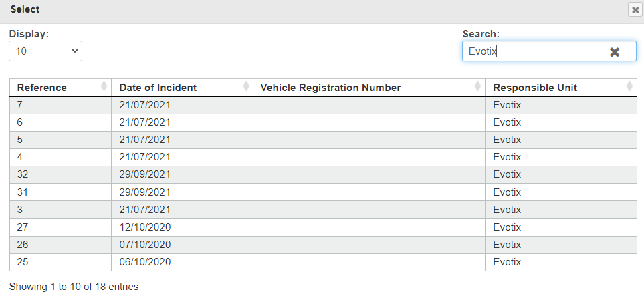Image resolution: width=644 pixels, height=300 pixels.
Task: Sort by Vehicle Registration Number header
Action: 330,88
